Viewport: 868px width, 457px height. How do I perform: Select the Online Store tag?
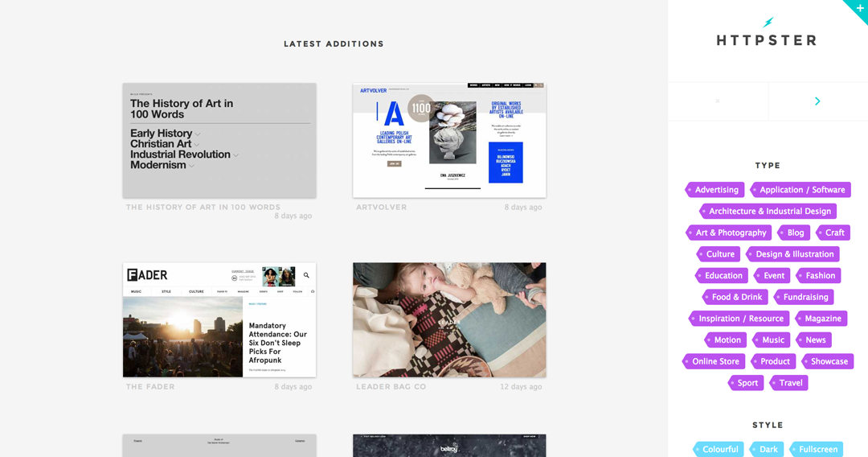pyautogui.click(x=714, y=362)
